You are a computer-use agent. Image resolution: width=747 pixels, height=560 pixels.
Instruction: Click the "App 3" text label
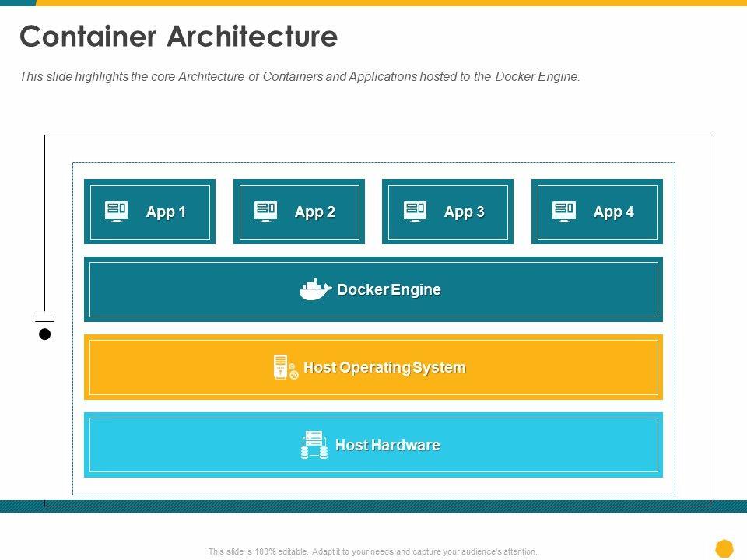(x=465, y=212)
